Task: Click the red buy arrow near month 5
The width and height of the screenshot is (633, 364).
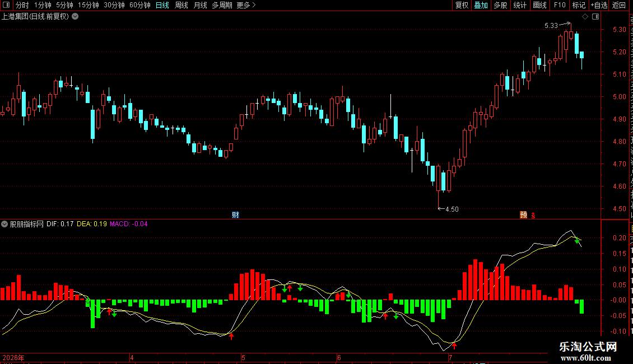Action: tap(231, 336)
